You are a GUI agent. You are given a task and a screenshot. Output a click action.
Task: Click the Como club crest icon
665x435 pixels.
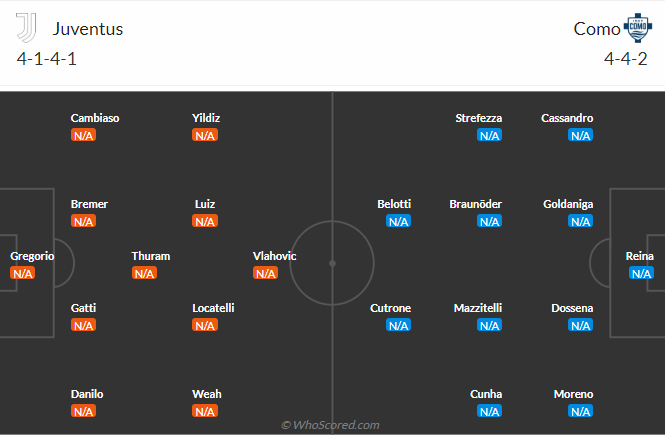point(638,27)
